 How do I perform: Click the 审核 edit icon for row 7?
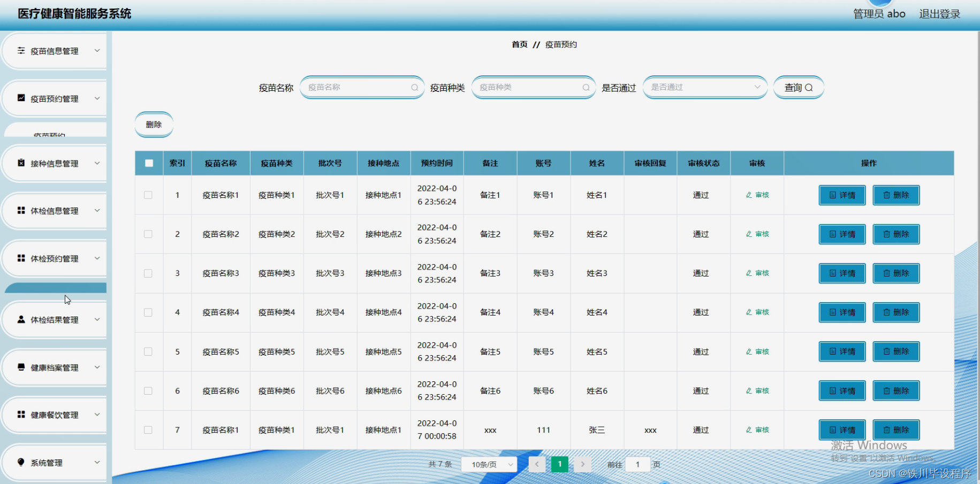click(x=749, y=430)
